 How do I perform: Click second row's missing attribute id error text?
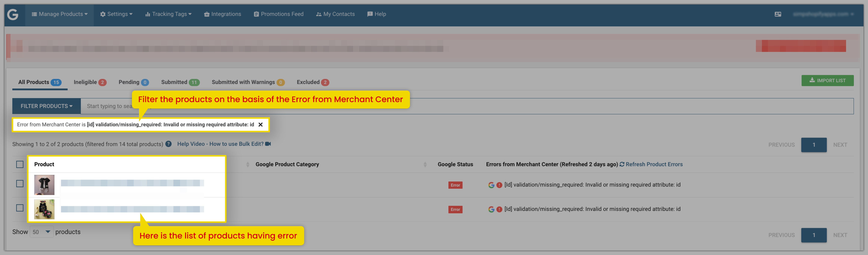592,209
